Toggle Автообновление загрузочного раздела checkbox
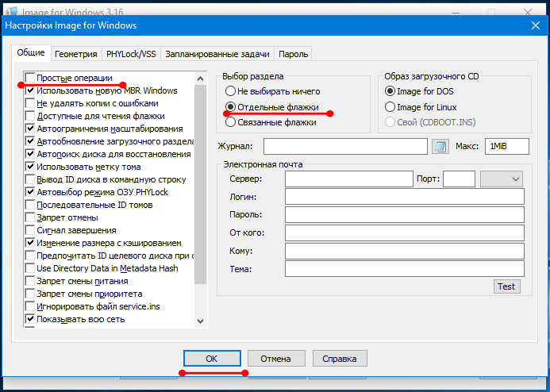This screenshot has width=550, height=392. click(x=30, y=141)
